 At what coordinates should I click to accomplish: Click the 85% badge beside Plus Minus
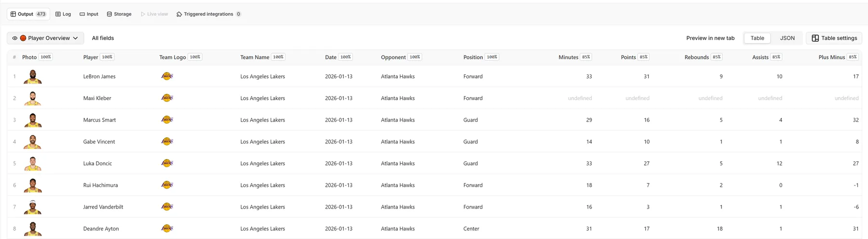pyautogui.click(x=853, y=57)
